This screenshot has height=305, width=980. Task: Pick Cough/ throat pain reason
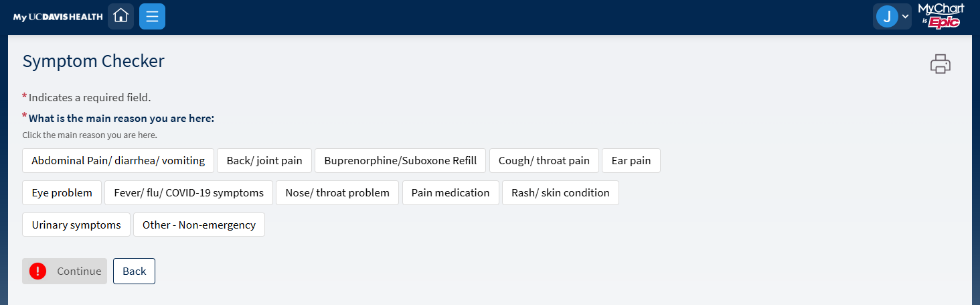point(544,161)
